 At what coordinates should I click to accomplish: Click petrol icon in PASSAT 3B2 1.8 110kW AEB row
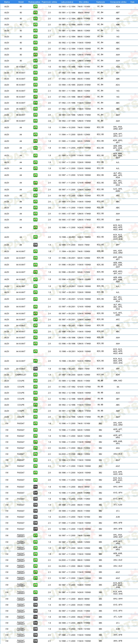(x=35, y=442)
